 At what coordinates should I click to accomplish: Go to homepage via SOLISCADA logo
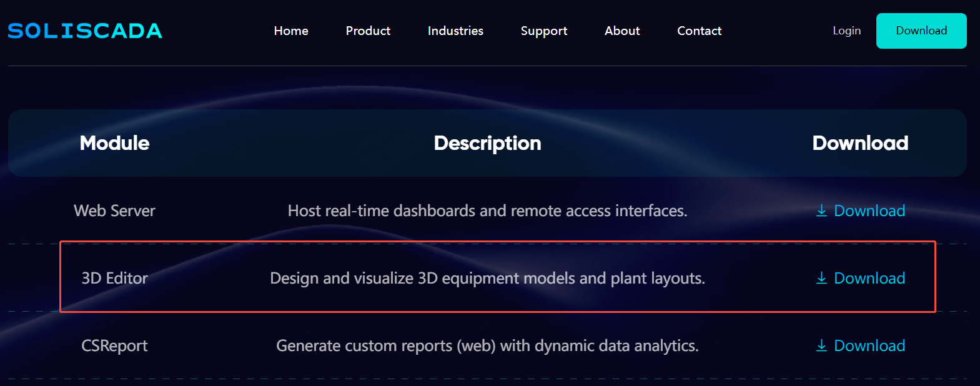coord(85,31)
